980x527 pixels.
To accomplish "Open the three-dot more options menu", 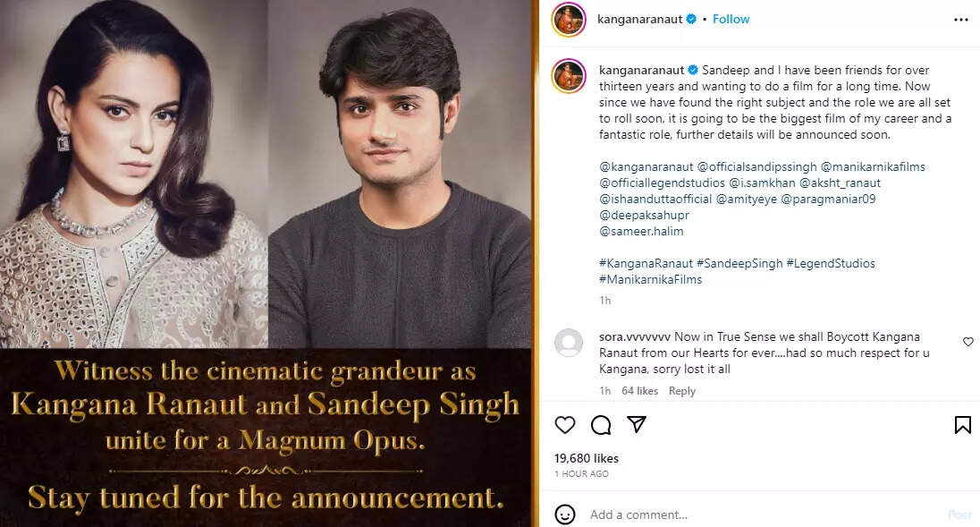I will [x=960, y=19].
